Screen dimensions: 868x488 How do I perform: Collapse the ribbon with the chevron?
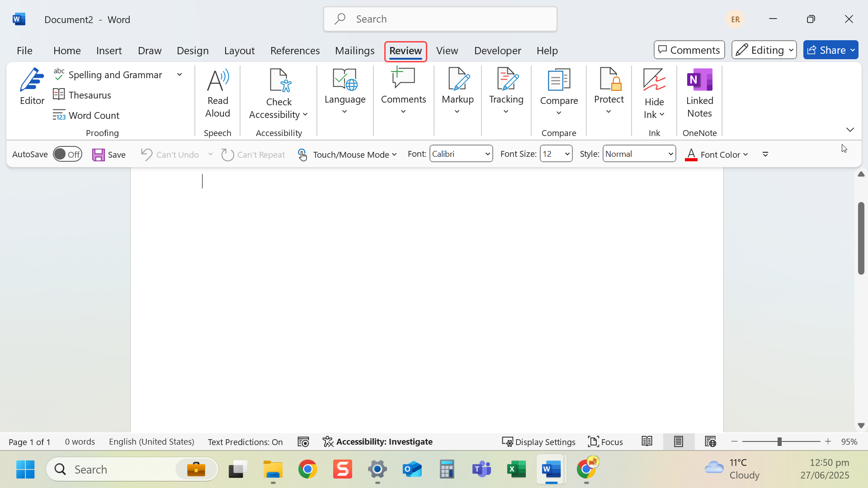coord(850,130)
